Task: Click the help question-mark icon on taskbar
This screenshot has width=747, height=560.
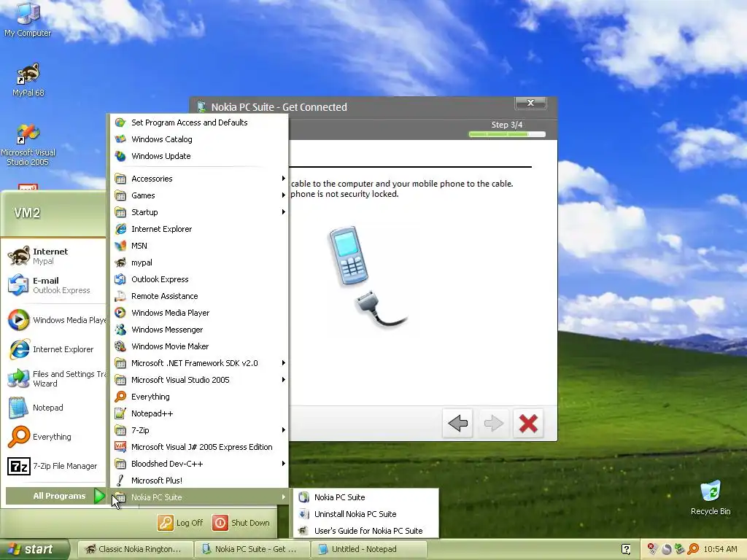Action: point(626,549)
